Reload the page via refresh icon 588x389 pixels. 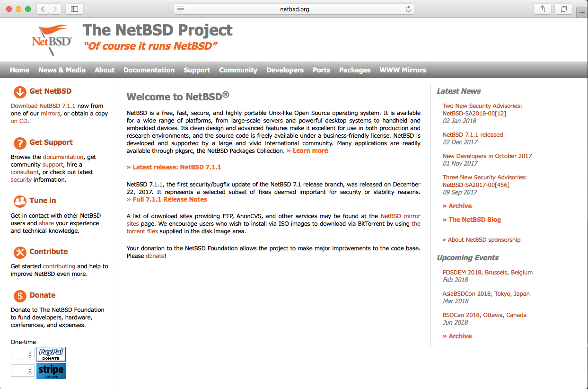[x=409, y=9]
